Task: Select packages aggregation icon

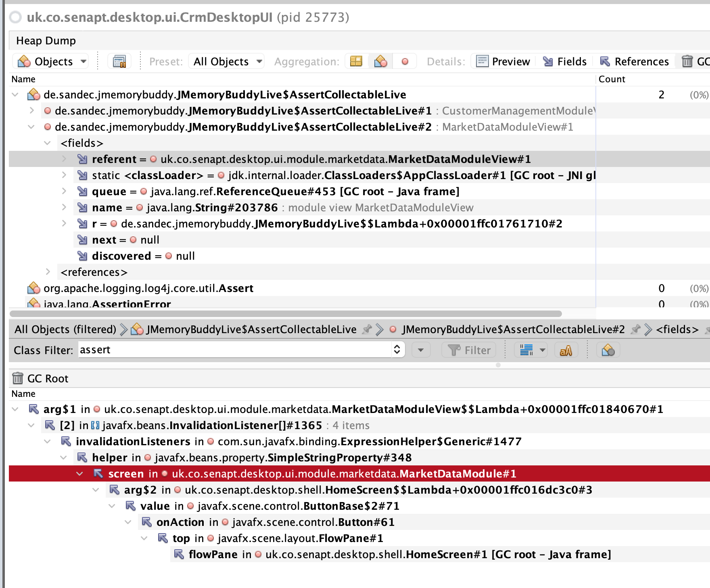Action: [356, 62]
